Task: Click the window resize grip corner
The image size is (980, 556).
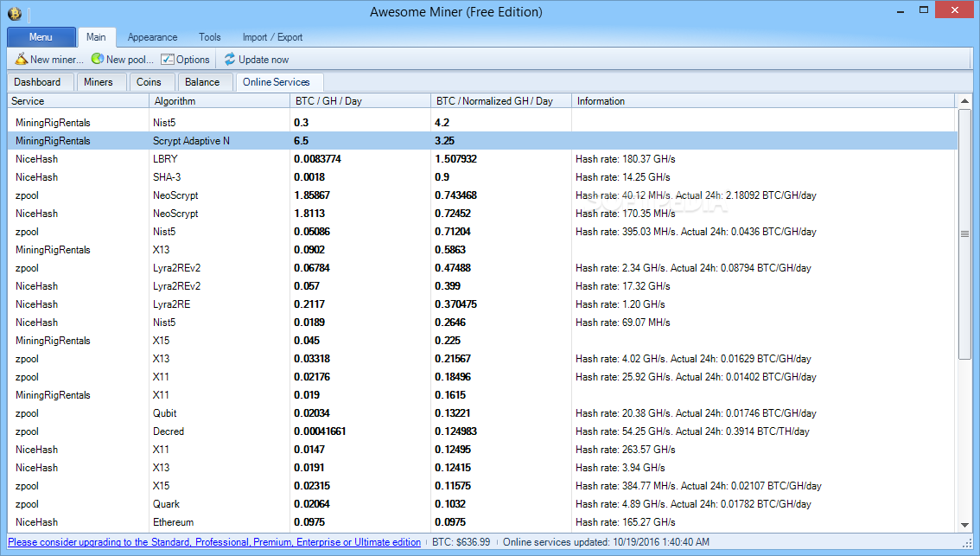Action: [x=969, y=543]
